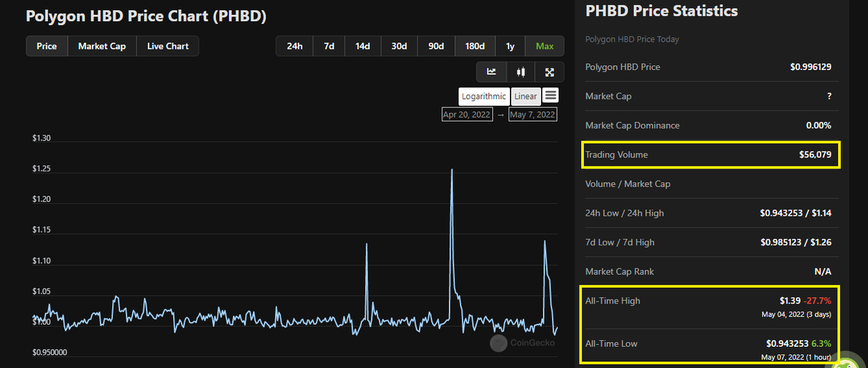Toggle Logarithmic scale
The height and width of the screenshot is (368, 868).
[484, 96]
